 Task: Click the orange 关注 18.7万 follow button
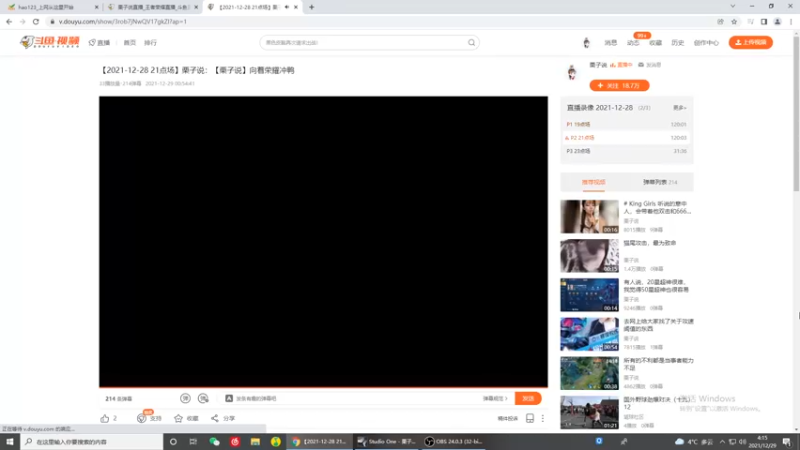pyautogui.click(x=619, y=86)
